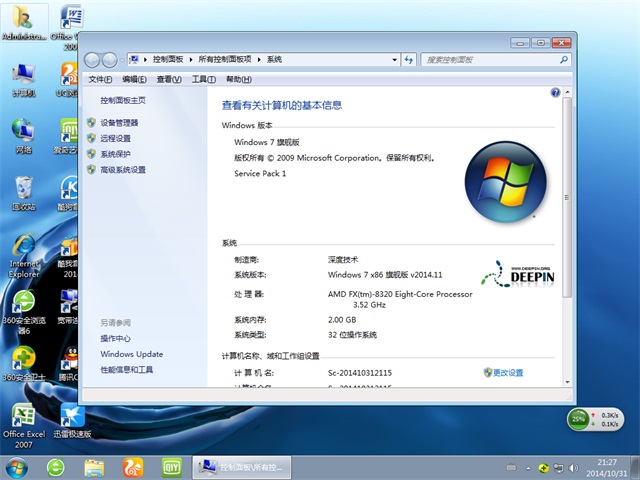Click the scrollbar up arrow

pos(567,92)
